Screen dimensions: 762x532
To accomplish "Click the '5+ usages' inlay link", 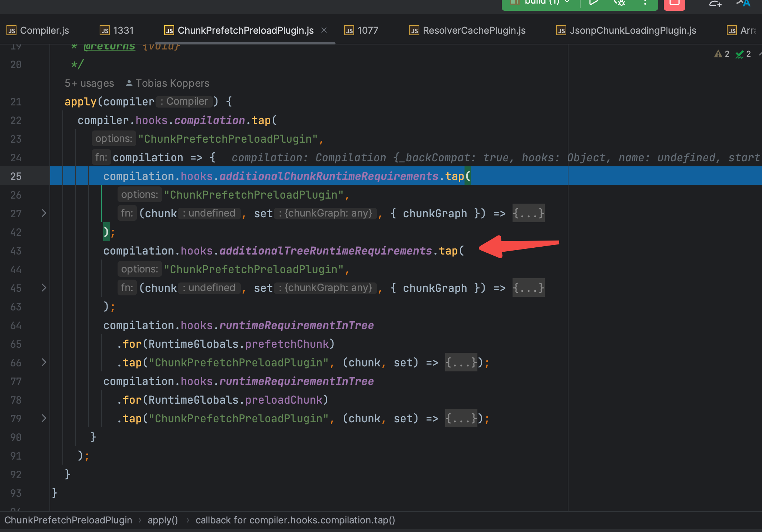I will [x=89, y=83].
